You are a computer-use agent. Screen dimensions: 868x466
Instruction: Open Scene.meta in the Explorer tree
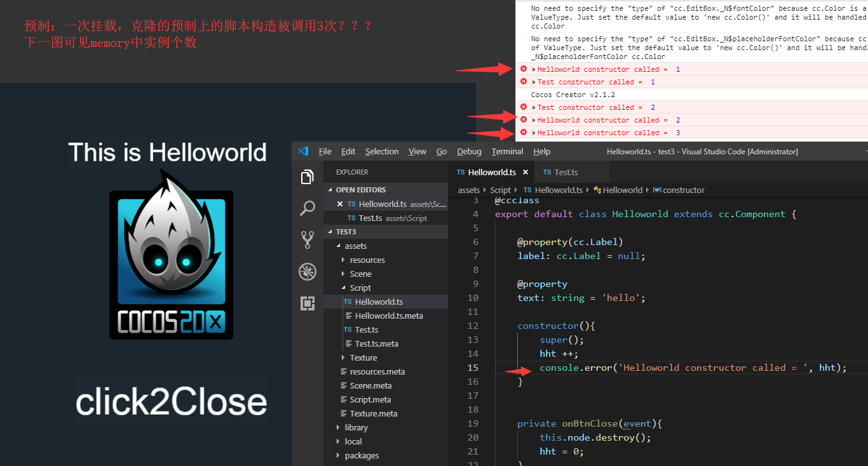pos(386,386)
